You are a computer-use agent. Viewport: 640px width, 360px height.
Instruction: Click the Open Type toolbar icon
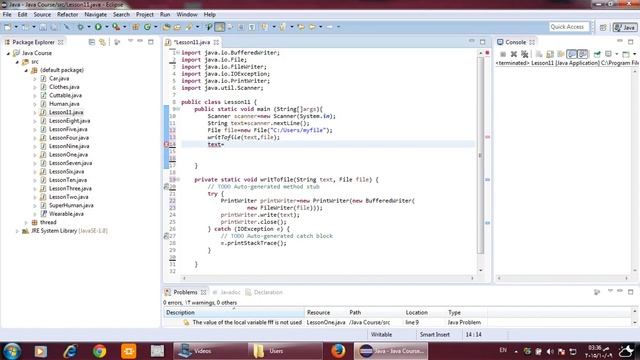click(166, 27)
